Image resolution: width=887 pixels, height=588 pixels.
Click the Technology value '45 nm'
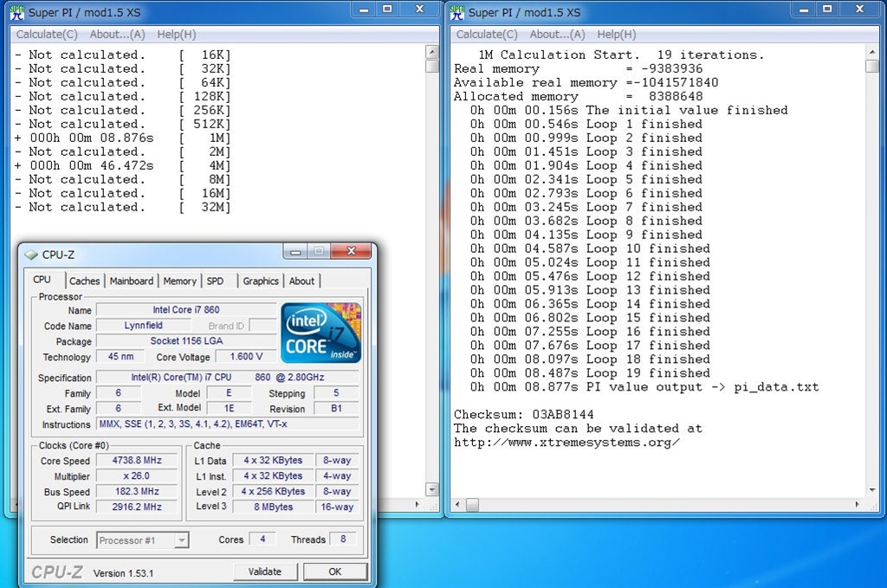coord(120,357)
